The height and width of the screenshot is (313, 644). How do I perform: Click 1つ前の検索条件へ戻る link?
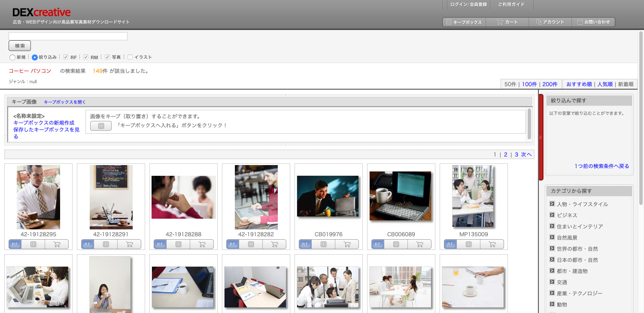coord(602,166)
